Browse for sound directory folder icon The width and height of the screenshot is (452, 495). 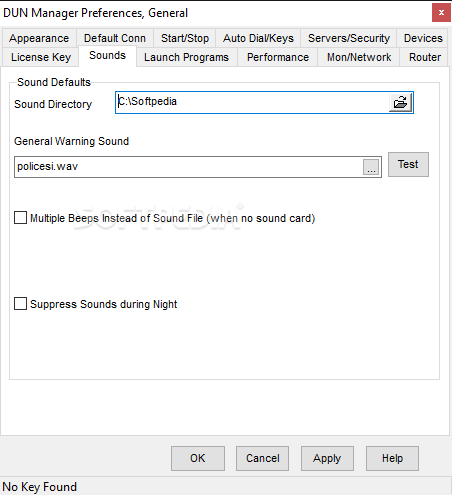click(x=400, y=102)
